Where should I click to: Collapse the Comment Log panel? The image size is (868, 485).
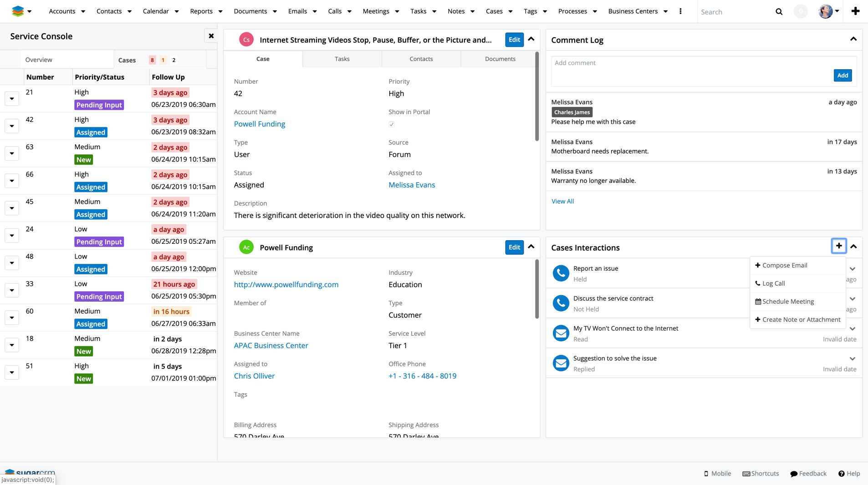[853, 39]
